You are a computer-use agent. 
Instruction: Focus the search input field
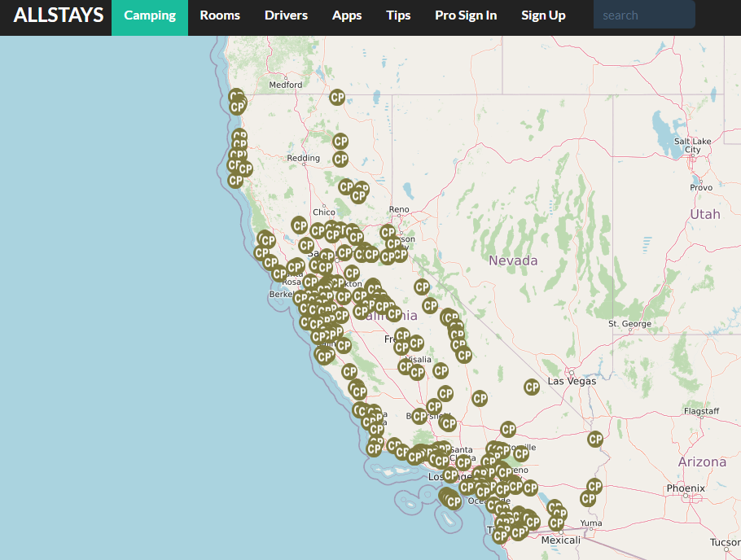[644, 15]
